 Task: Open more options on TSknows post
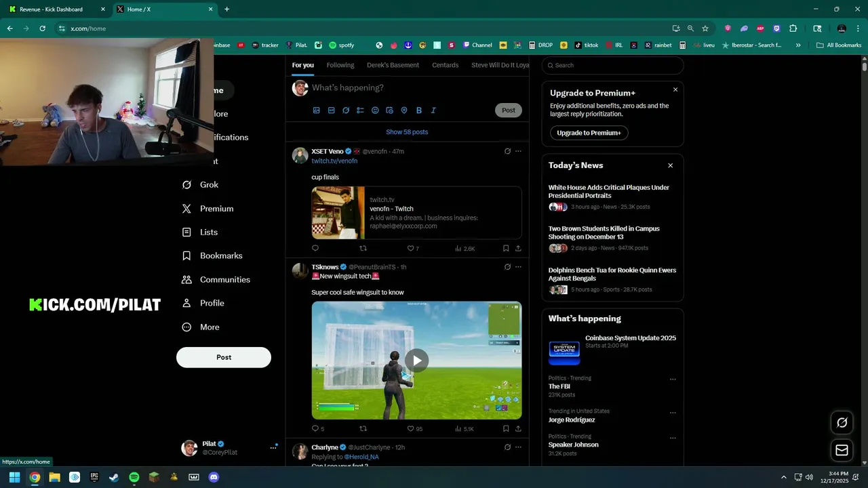(518, 267)
